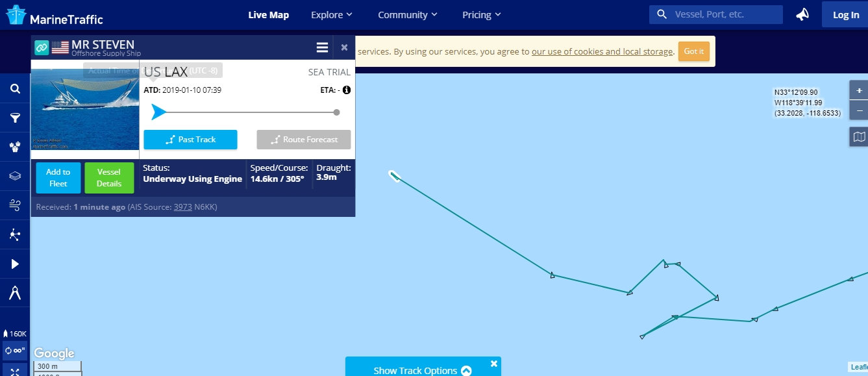Open the MR STEVEN panel hamburger menu

point(322,47)
